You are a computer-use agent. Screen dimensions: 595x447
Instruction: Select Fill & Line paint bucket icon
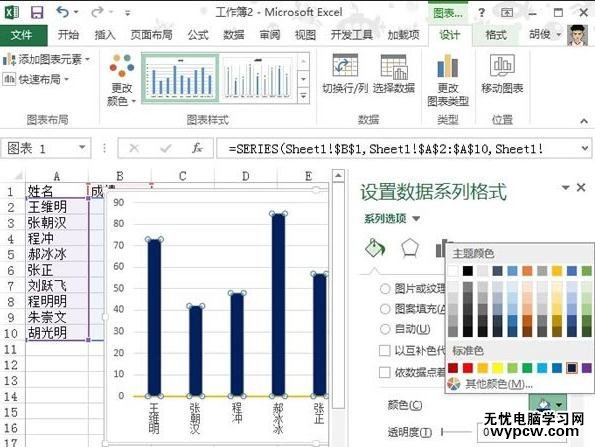pyautogui.click(x=375, y=249)
